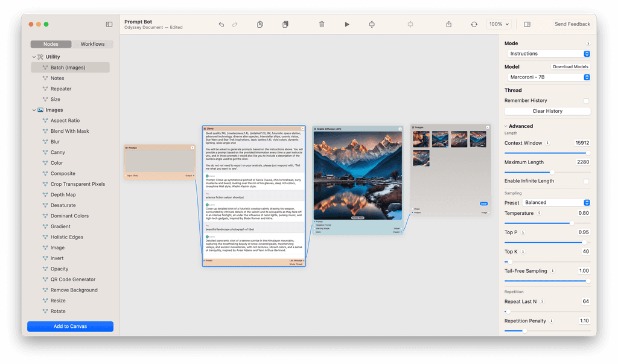The width and height of the screenshot is (618, 364).
Task: Open the Preset dropdown set to Balanced
Action: tap(556, 202)
